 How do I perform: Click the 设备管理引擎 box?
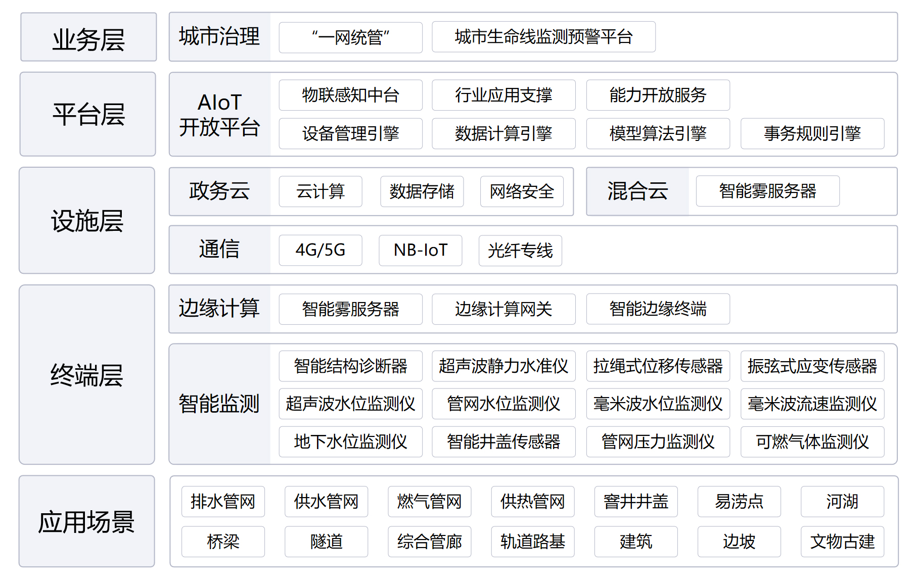click(350, 133)
